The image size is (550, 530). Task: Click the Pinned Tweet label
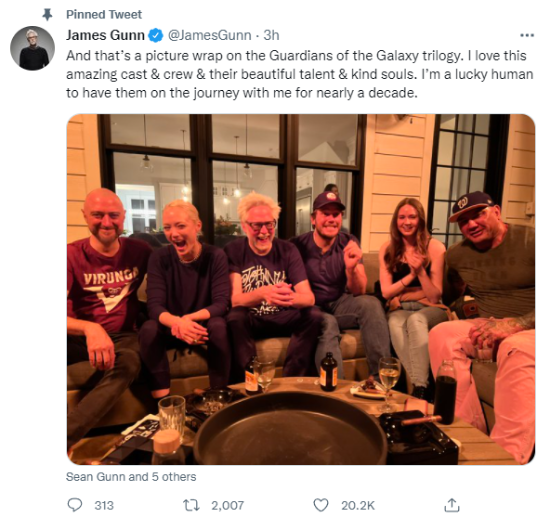pyautogui.click(x=104, y=15)
